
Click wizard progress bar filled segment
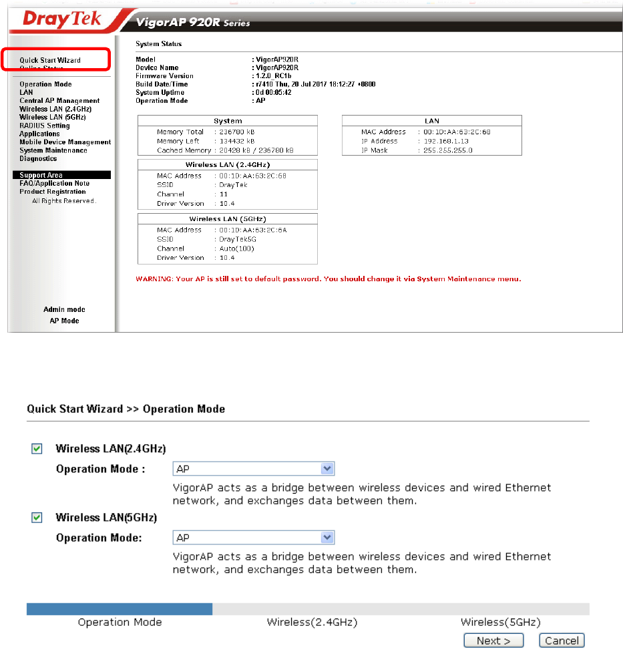(x=120, y=609)
